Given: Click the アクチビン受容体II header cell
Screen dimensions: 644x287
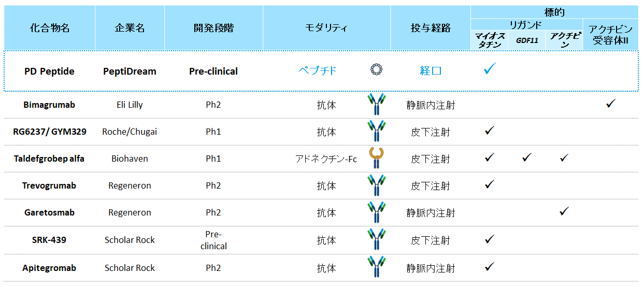Looking at the screenshot, I should click(611, 35).
